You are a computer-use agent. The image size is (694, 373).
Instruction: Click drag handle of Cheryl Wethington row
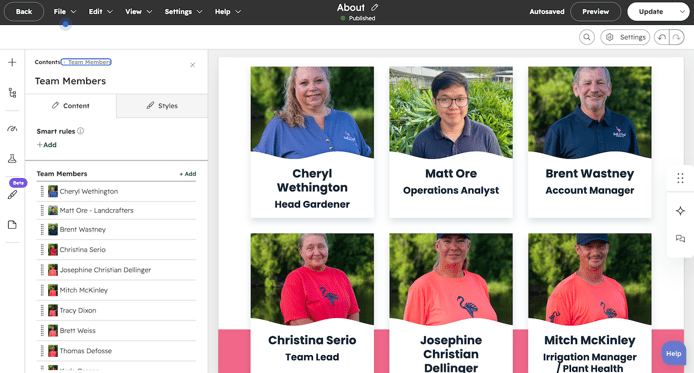[42, 191]
